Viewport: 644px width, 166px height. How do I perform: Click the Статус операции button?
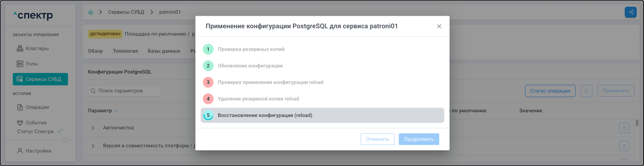(x=550, y=91)
